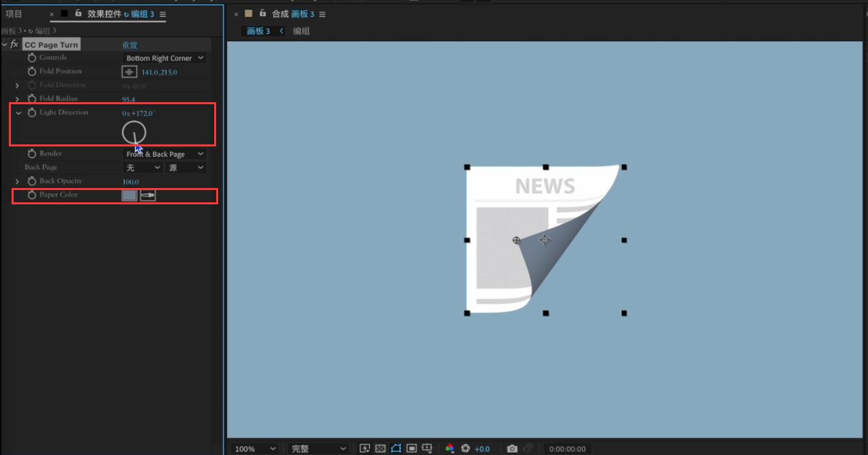Open the Paper Color swatch
This screenshot has height=455, width=868.
(130, 195)
